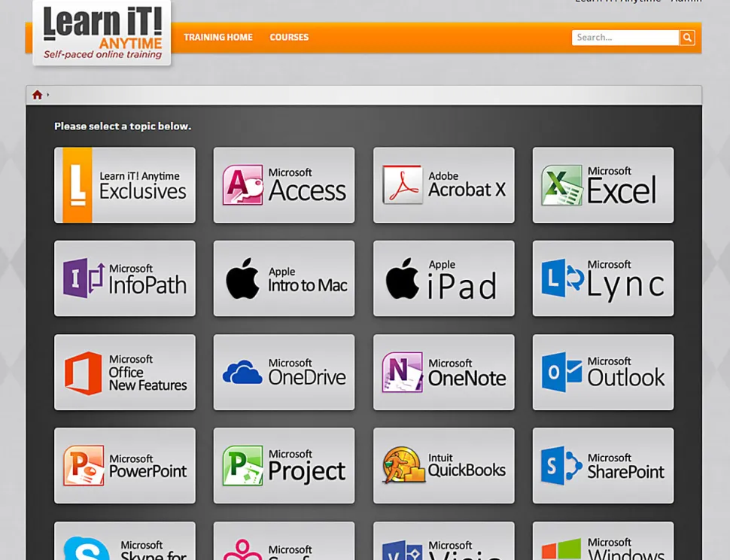Click the Microsoft PowerPoint icon
This screenshot has height=560, width=730.
(84, 465)
